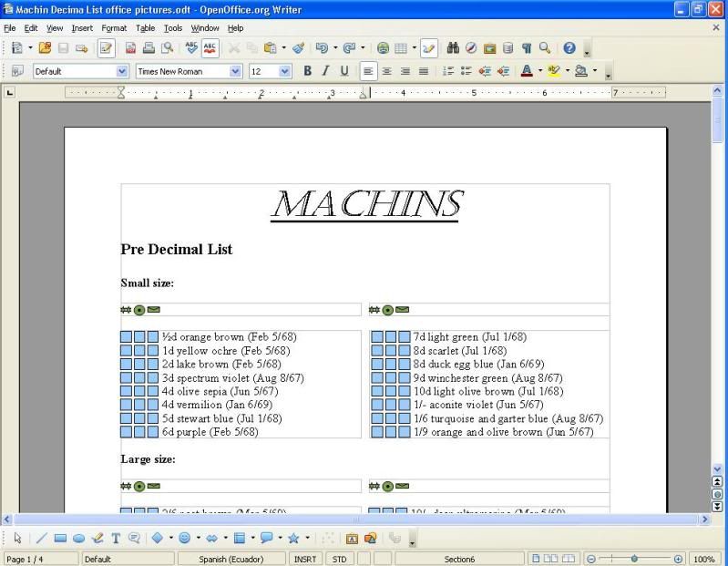Open the Insert menu
The image size is (728, 566).
[x=82, y=28]
